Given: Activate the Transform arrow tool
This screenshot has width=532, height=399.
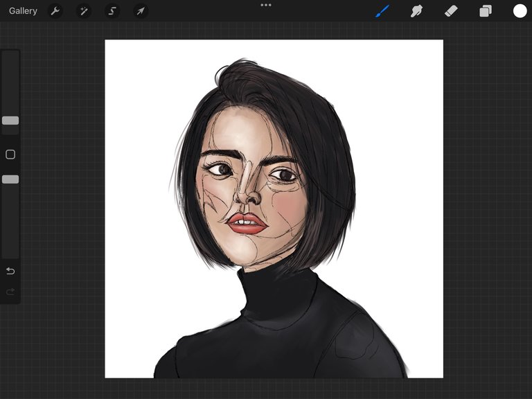Looking at the screenshot, I should click(141, 11).
